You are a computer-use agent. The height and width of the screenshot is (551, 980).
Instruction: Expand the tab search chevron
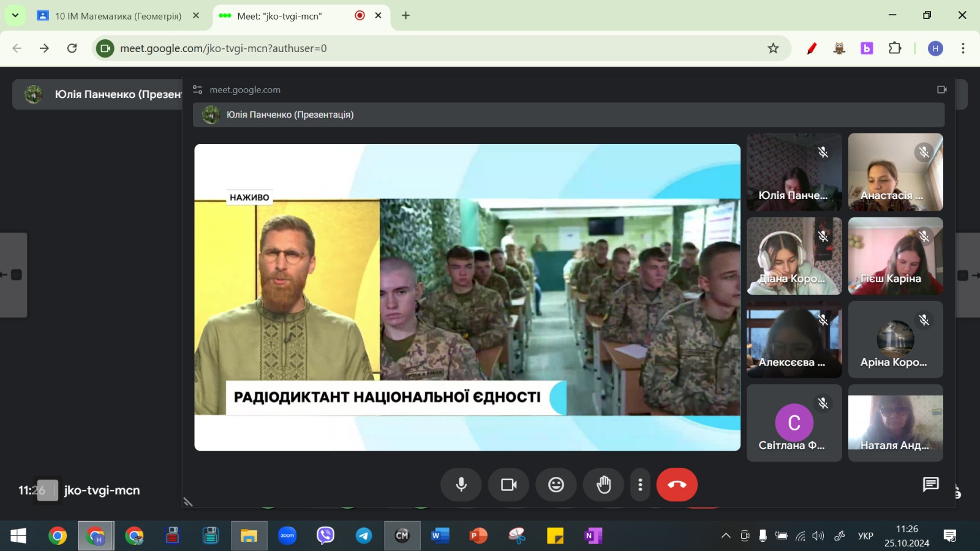[15, 15]
